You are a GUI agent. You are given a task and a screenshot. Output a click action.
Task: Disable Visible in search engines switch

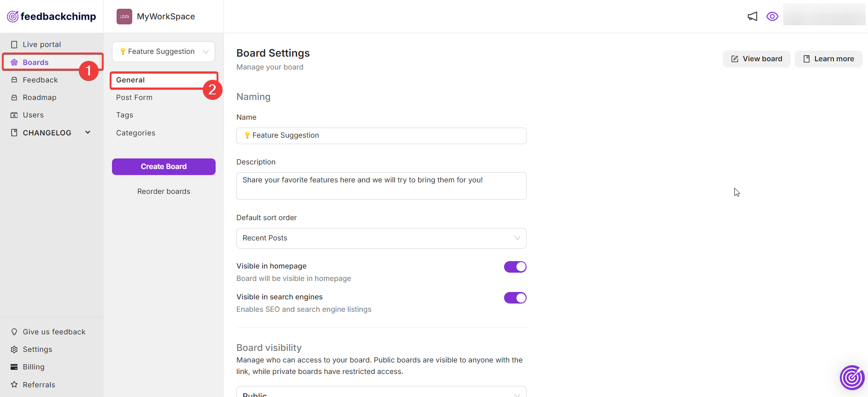(x=515, y=298)
